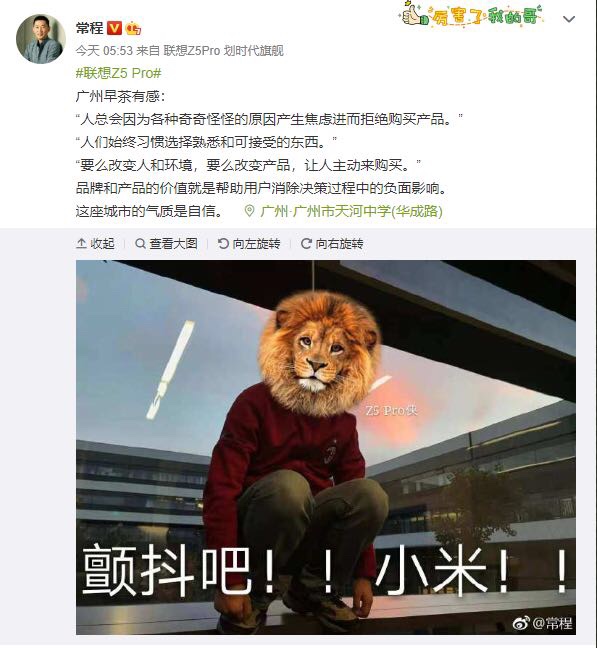Click the 查看大图 view large image button

coord(166,244)
